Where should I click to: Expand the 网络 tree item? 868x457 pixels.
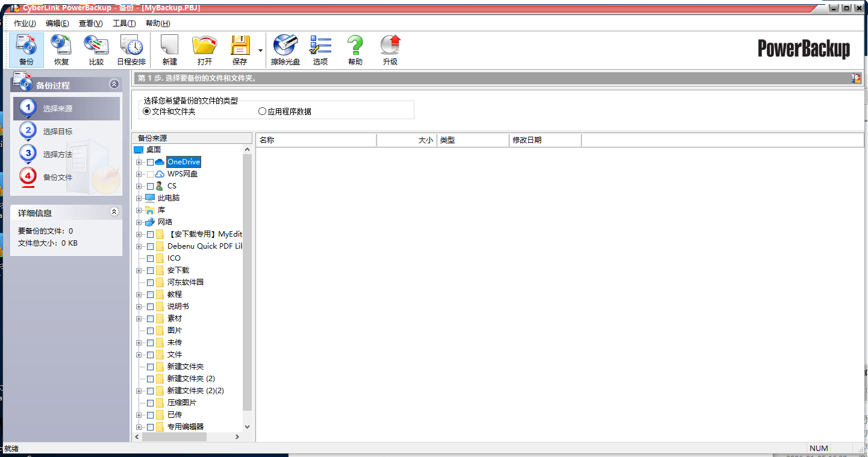click(139, 222)
